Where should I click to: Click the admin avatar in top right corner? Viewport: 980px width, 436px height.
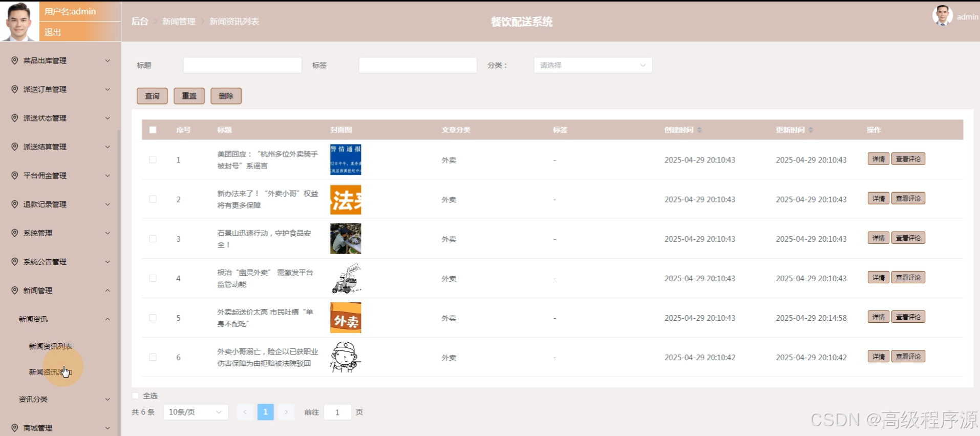pos(942,16)
